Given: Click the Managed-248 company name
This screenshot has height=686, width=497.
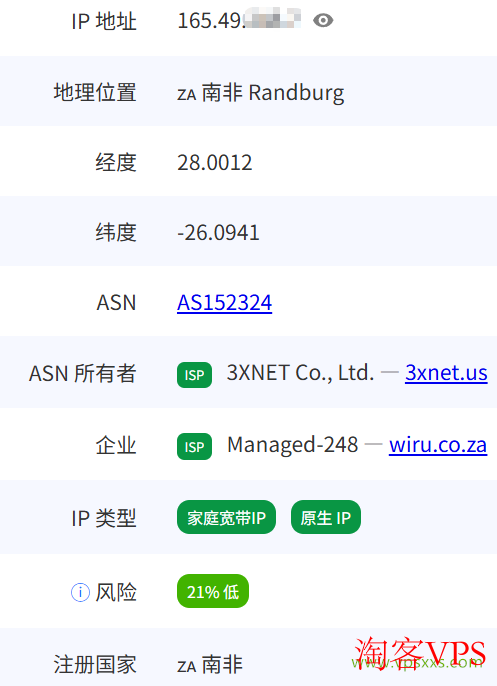Looking at the screenshot, I should 293,445.
